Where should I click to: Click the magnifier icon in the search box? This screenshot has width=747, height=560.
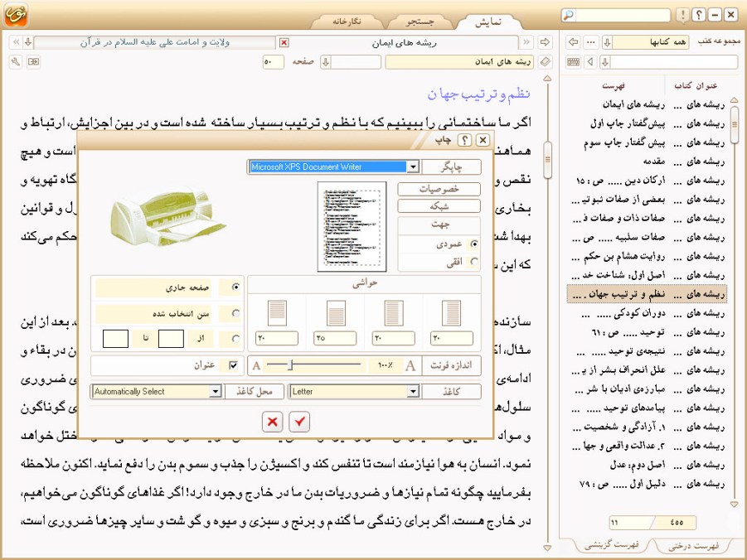click(x=569, y=15)
